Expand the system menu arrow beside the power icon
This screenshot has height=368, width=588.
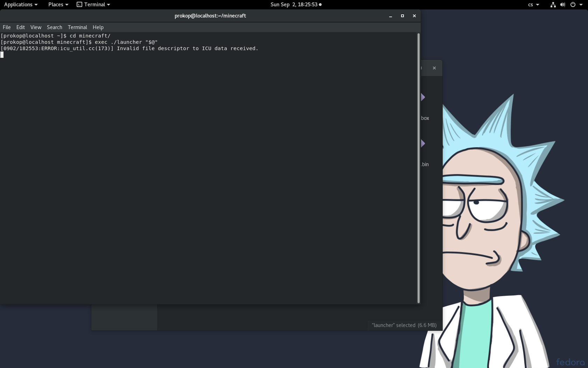pos(581,5)
